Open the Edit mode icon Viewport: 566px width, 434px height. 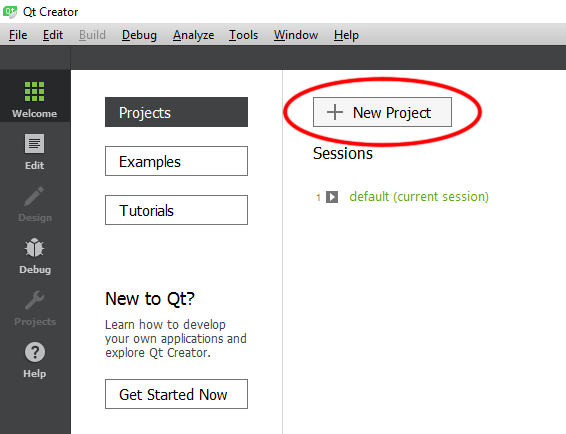pos(34,144)
